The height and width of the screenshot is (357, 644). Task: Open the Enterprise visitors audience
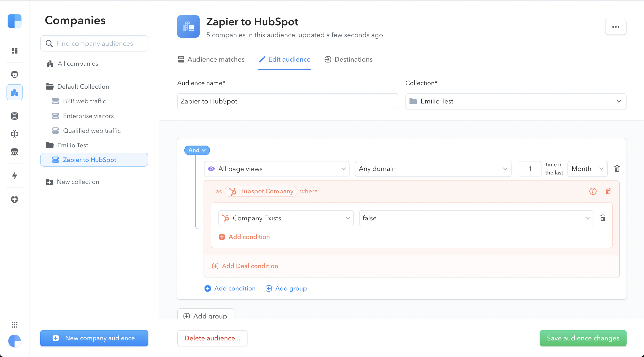pos(83,116)
